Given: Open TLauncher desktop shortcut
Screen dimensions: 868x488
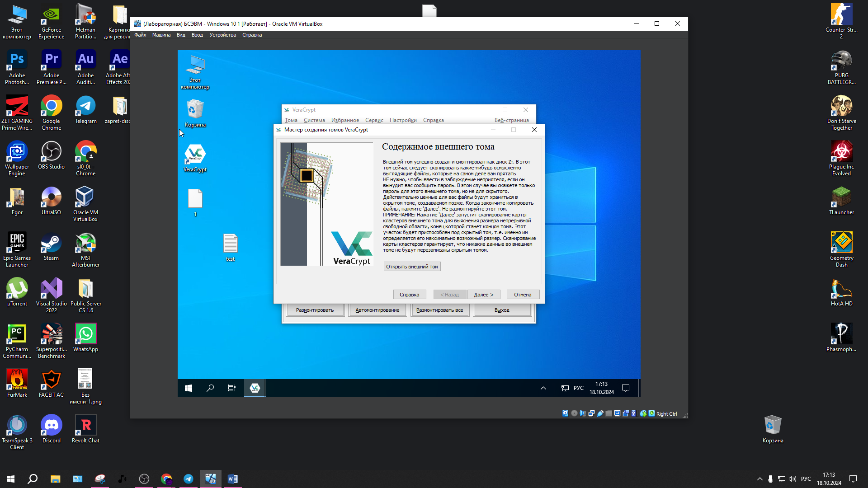Looking at the screenshot, I should click(x=842, y=201).
